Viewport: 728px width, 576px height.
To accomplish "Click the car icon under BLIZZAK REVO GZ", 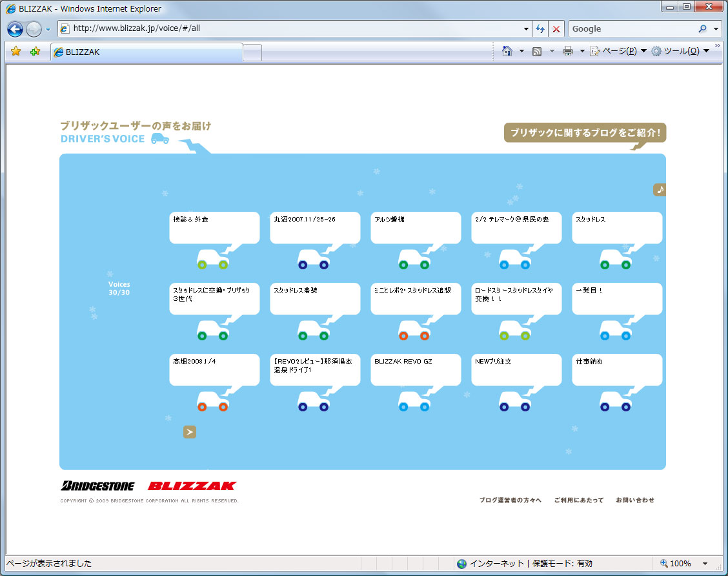I will point(414,402).
